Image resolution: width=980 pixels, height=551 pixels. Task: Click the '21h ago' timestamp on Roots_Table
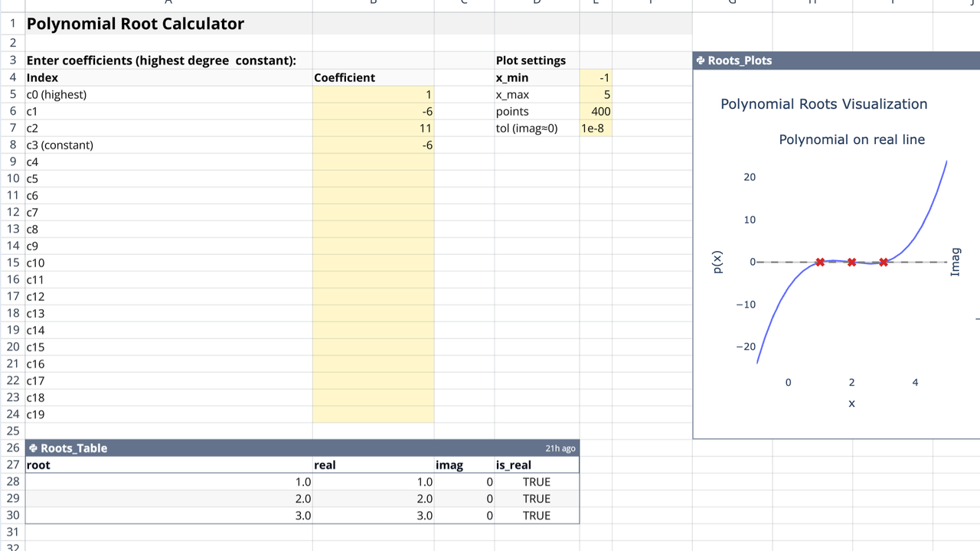560,448
